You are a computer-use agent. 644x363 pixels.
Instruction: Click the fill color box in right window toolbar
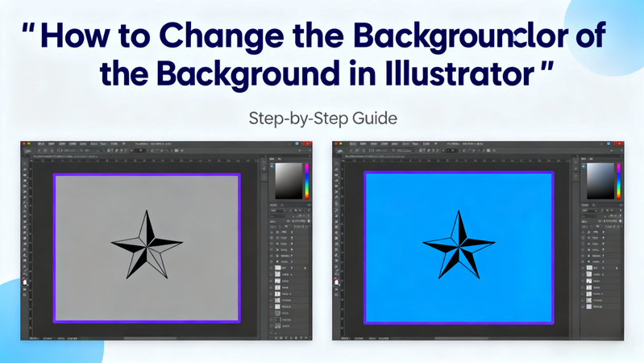pos(337,282)
